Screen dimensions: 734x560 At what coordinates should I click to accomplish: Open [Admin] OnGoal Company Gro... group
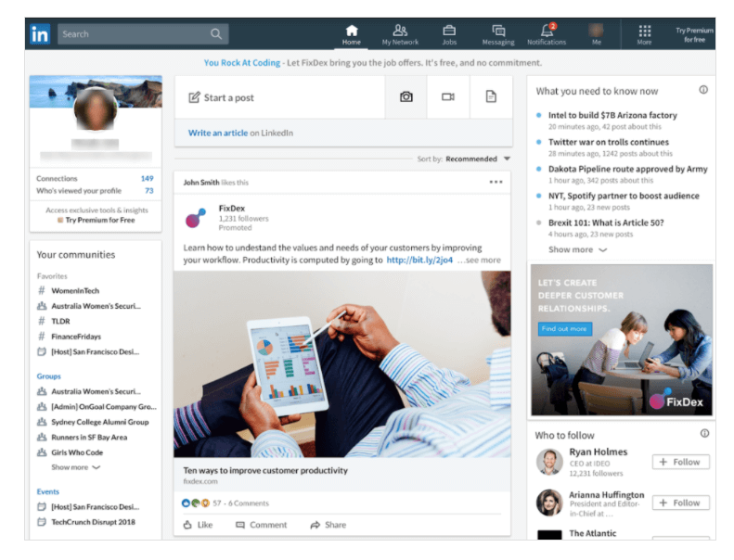tap(97, 406)
